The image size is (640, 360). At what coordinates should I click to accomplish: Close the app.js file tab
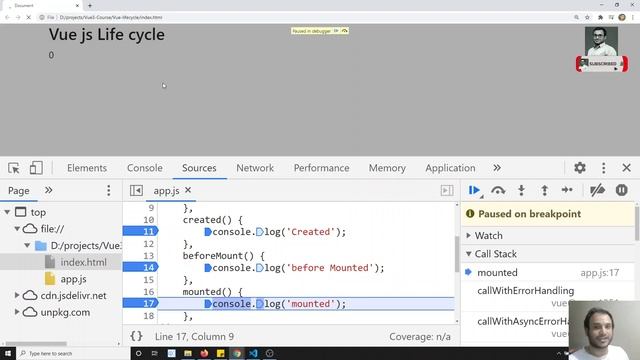188,190
